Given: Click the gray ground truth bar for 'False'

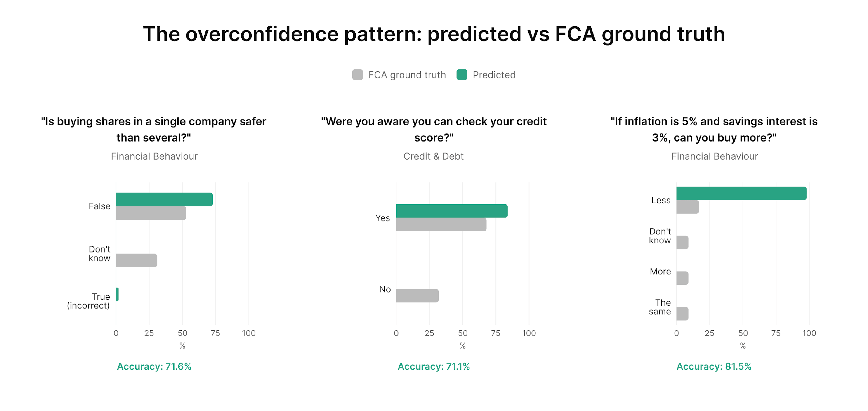Looking at the screenshot, I should [151, 213].
